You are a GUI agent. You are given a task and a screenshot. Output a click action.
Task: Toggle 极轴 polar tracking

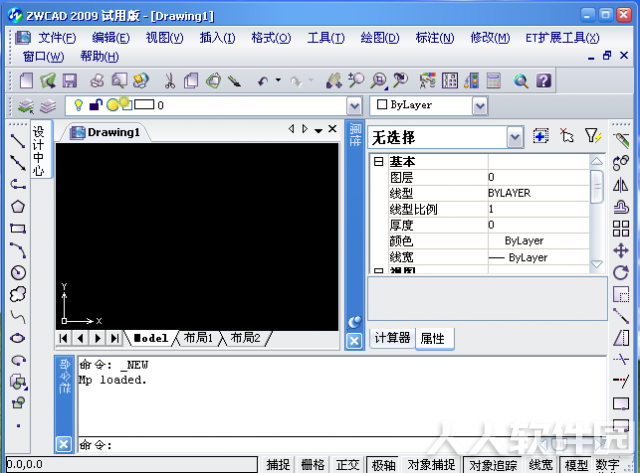tap(383, 464)
